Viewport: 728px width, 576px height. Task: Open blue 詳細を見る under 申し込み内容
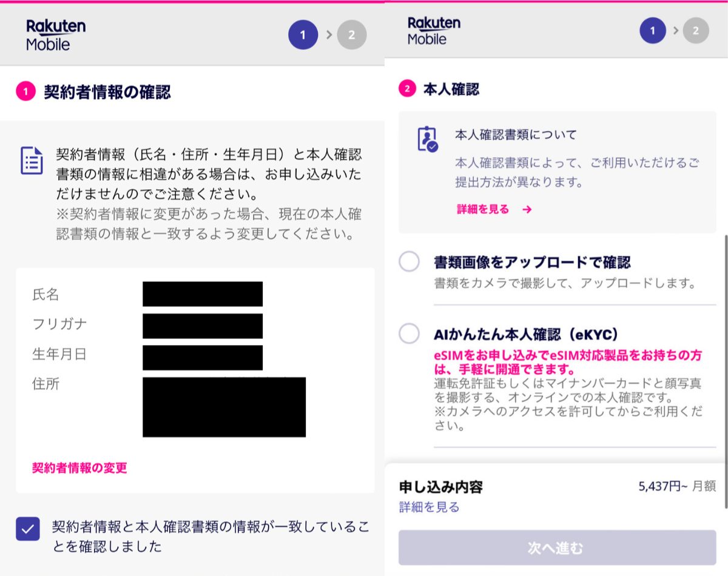429,507
